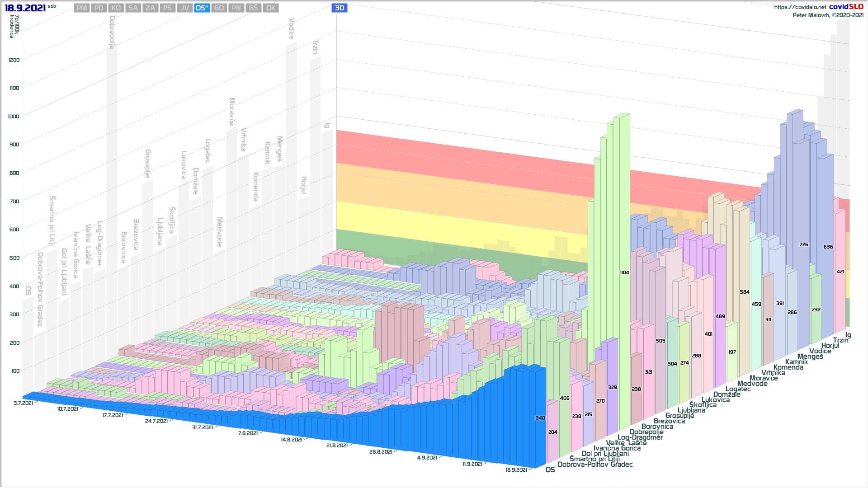Click the covidSLO logo
This screenshot has width=868, height=488.
pyautogui.click(x=846, y=7)
